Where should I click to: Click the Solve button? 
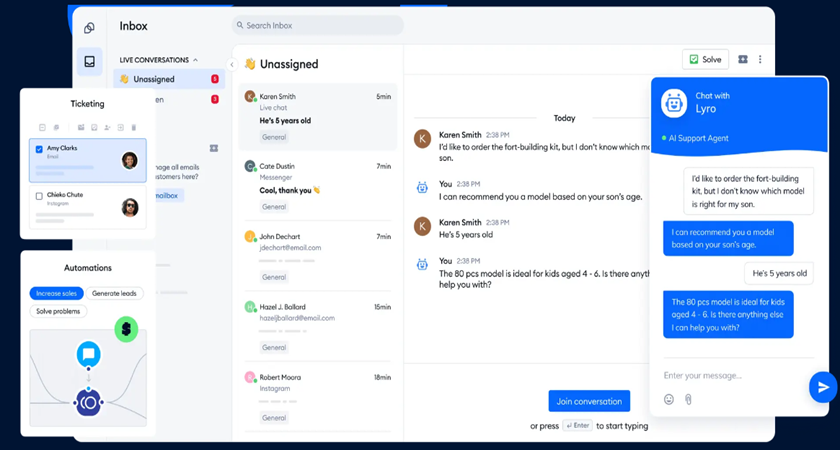[x=705, y=59]
